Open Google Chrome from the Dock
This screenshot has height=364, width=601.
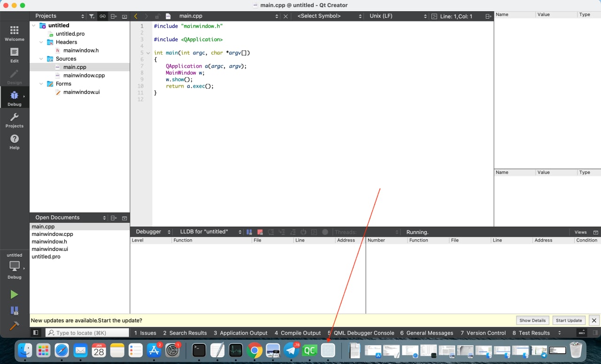pos(254,350)
